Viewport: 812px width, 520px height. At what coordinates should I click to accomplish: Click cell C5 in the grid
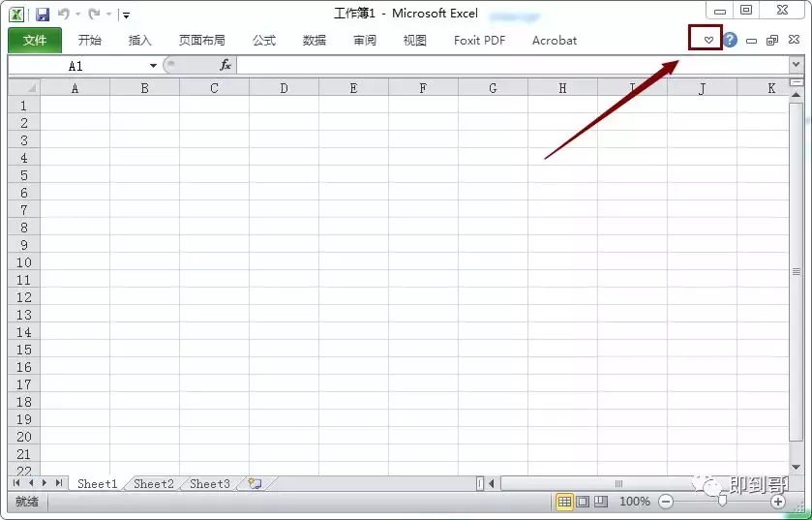215,175
